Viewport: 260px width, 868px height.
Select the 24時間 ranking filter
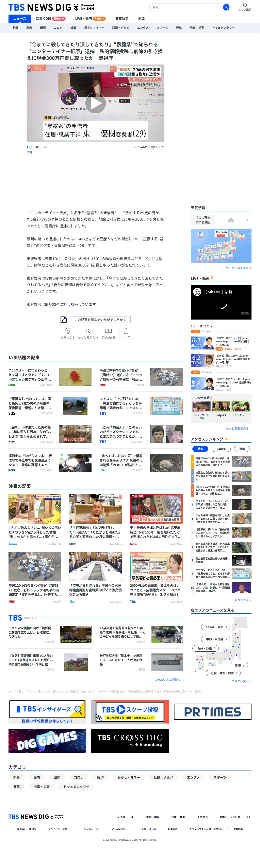point(221,449)
